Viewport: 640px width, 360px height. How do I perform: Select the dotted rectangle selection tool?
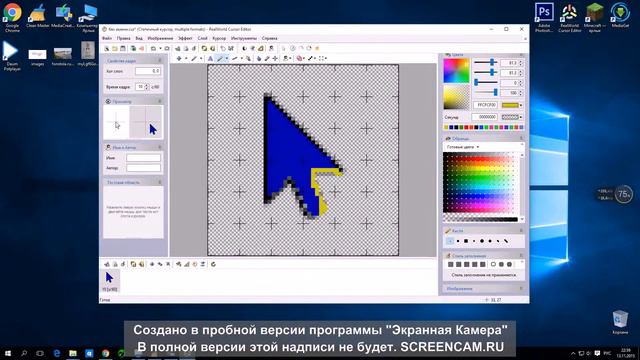pos(322,58)
